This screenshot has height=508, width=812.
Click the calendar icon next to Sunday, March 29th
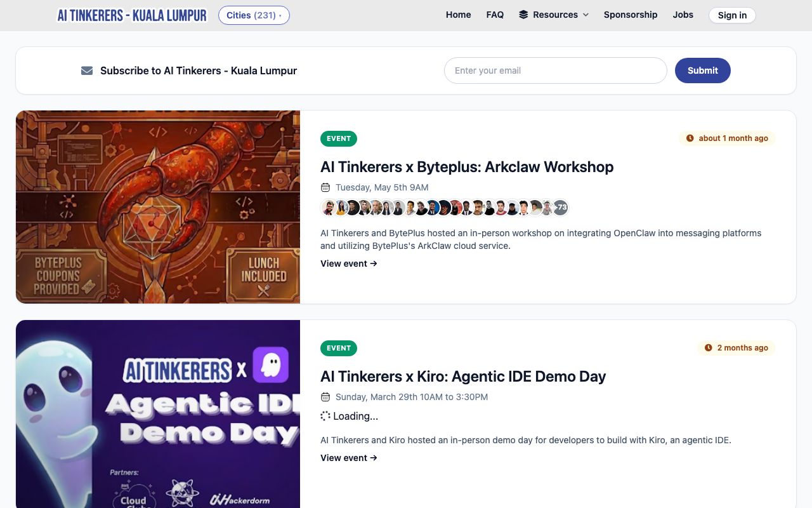[325, 397]
